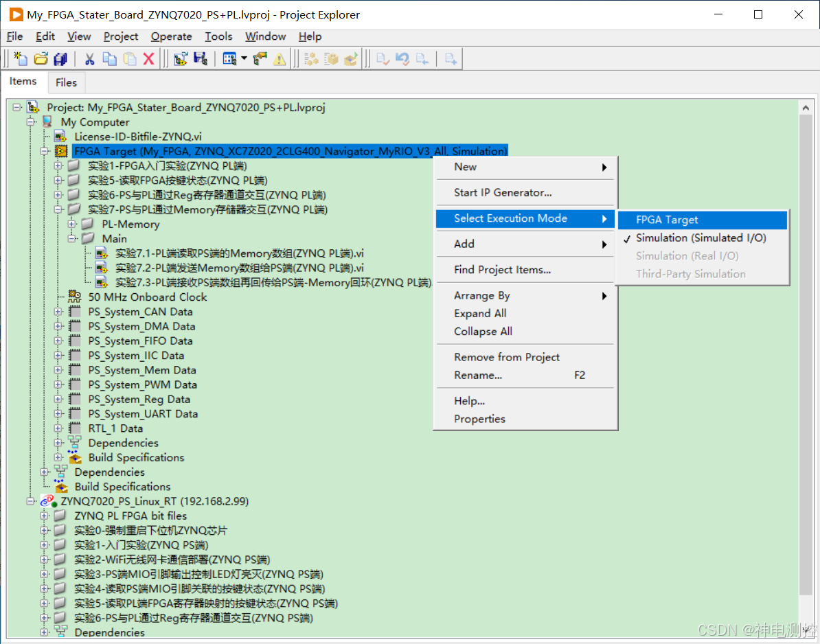
Task: Open the Add submenu in context menu
Action: (525, 244)
